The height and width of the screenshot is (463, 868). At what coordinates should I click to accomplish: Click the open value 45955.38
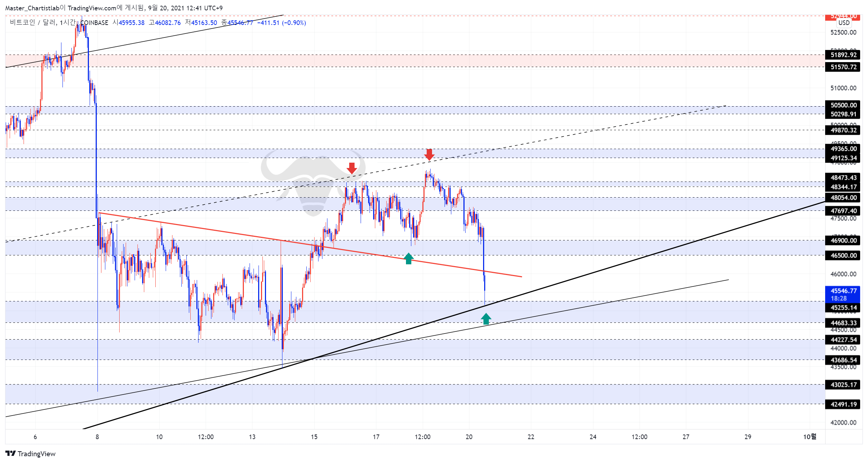click(x=131, y=22)
